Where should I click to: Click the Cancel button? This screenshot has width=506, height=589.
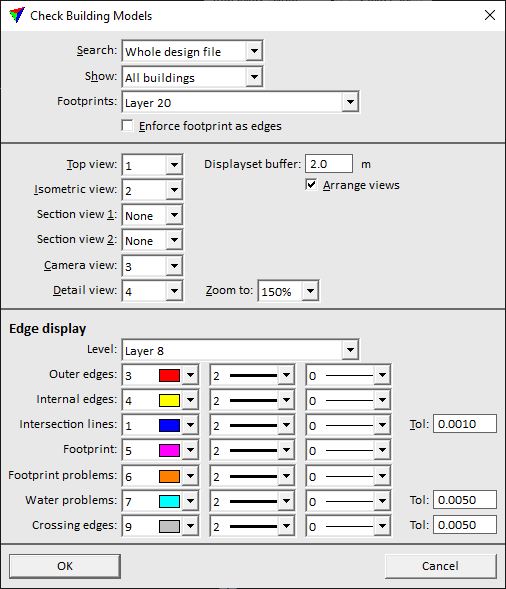tap(440, 566)
